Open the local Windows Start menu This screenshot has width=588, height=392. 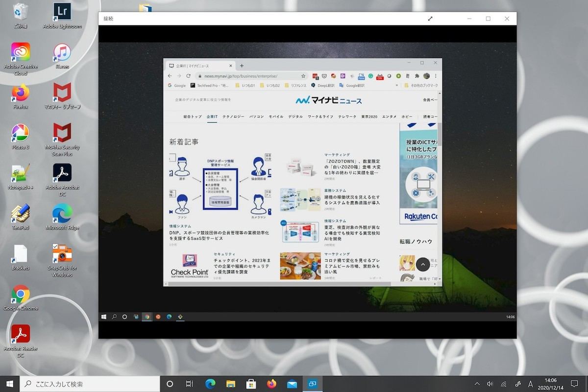10,384
